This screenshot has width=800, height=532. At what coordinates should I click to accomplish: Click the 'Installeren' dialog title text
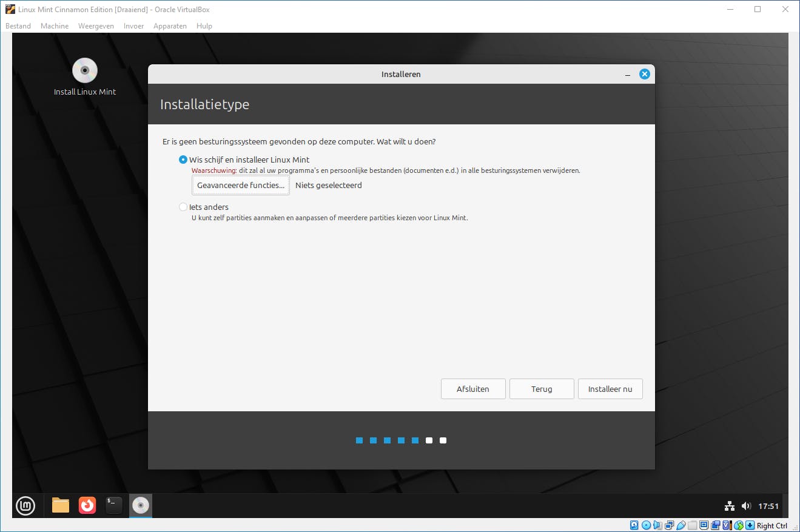[401, 74]
